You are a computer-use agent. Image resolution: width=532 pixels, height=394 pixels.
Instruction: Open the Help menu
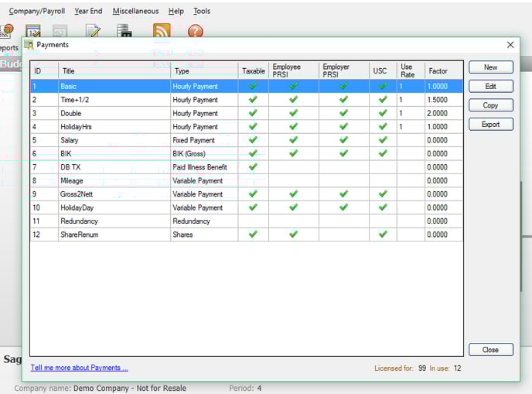[176, 11]
